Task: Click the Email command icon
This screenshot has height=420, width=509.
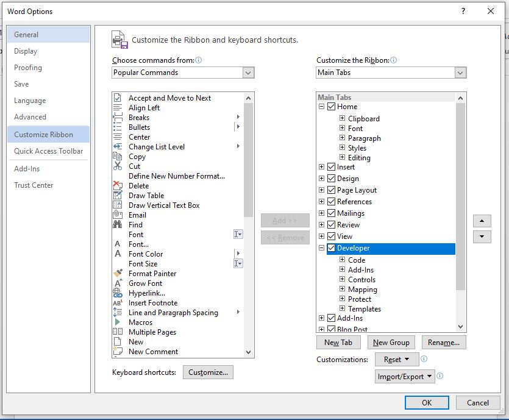Action: [x=118, y=215]
